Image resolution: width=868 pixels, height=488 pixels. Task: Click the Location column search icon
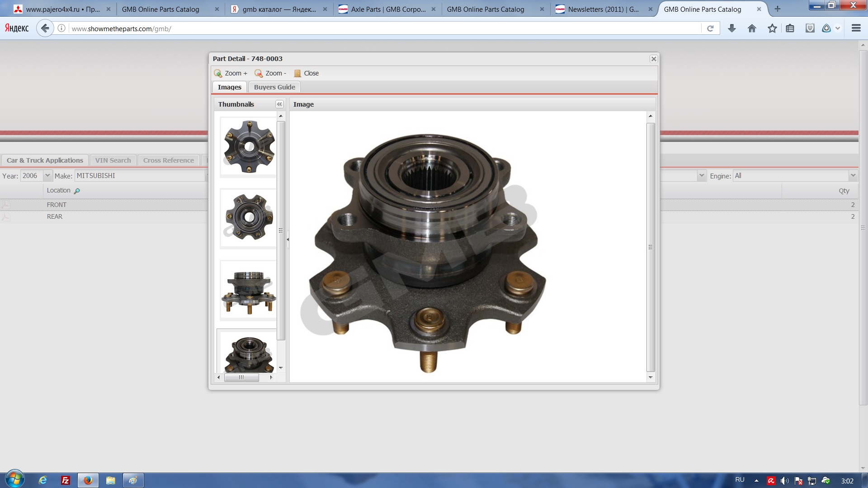click(x=77, y=191)
